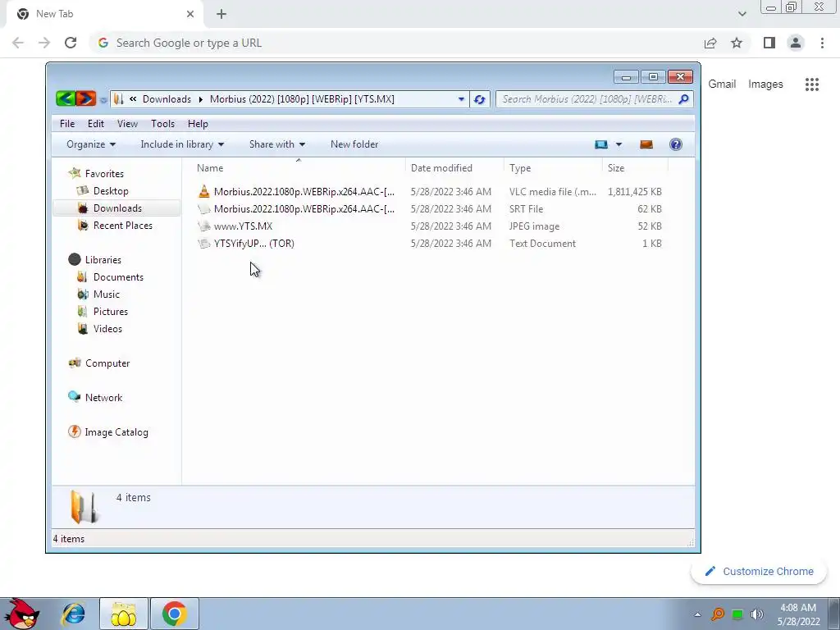Viewport: 840px width, 630px height.
Task: Open a new Chrome tab with plus
Action: click(221, 14)
